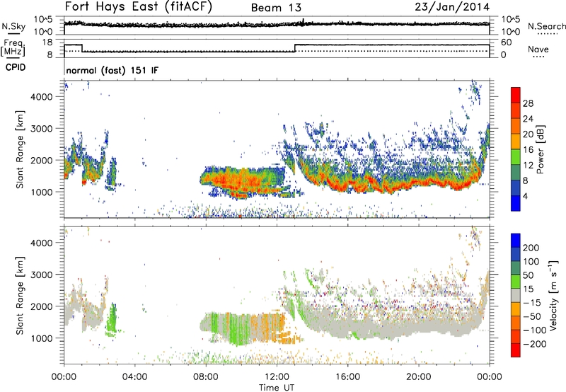Select the Velocity segment between 100 and 200
Image resolution: width=566 pixels, height=392 pixels.
click(516, 254)
